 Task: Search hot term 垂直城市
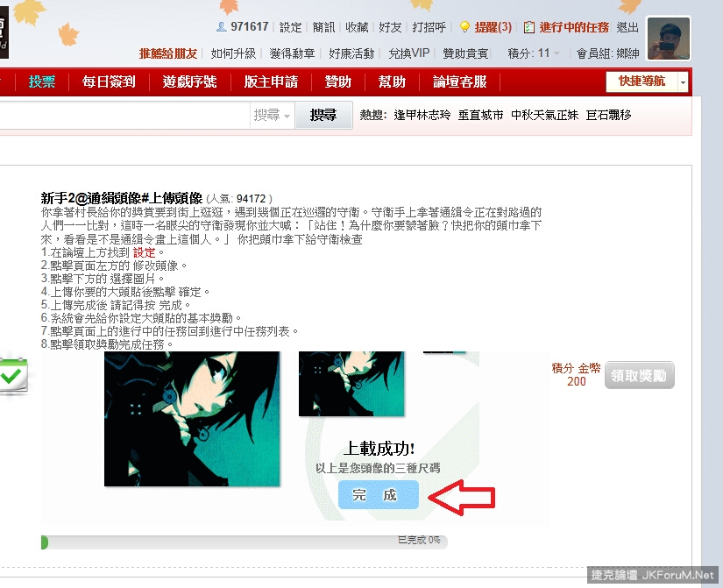(x=481, y=115)
